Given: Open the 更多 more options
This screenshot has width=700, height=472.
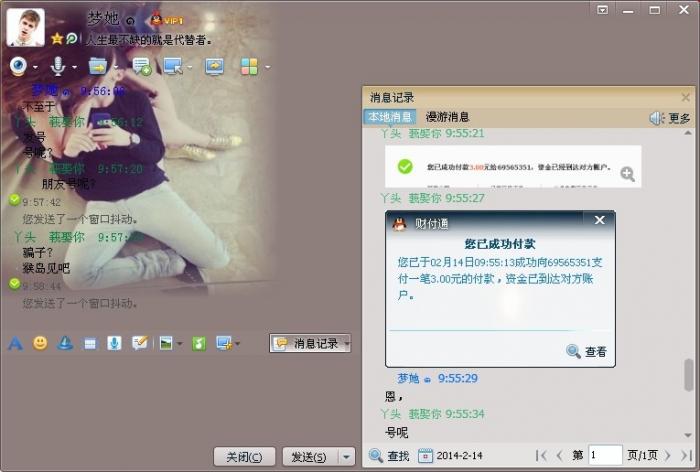Looking at the screenshot, I should point(679,118).
